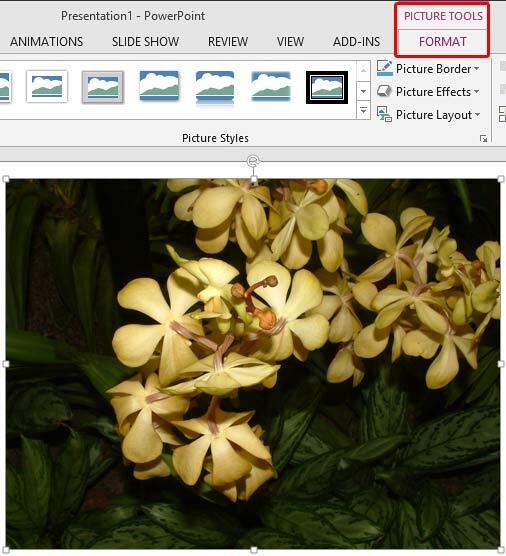Image resolution: width=506 pixels, height=556 pixels.
Task: Click the PICTURE TOOLS contextual header
Action: tap(443, 16)
